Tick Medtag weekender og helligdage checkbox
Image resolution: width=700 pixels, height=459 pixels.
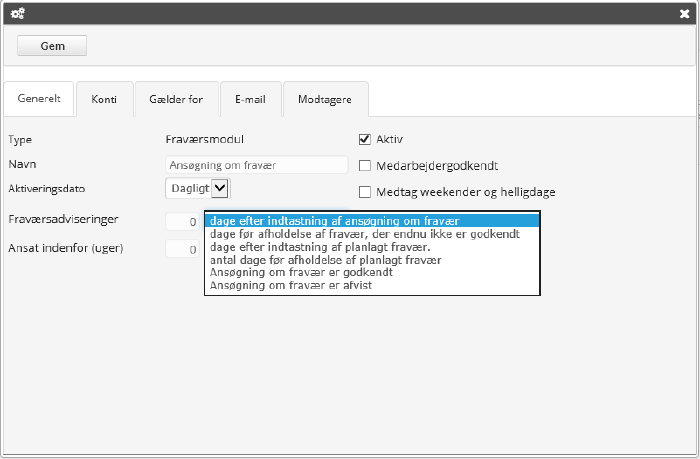(x=365, y=192)
